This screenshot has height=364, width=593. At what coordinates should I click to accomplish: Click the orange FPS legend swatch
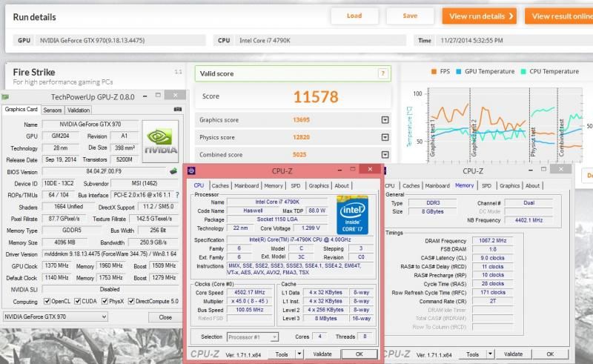click(x=434, y=72)
